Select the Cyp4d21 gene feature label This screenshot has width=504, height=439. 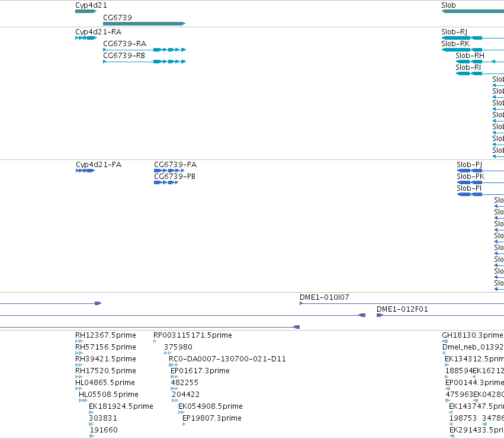pyautogui.click(x=91, y=5)
